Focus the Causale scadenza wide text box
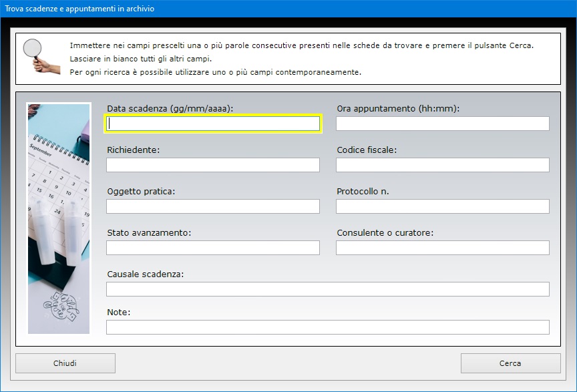Viewport: 577px width, 392px height. pyautogui.click(x=327, y=289)
